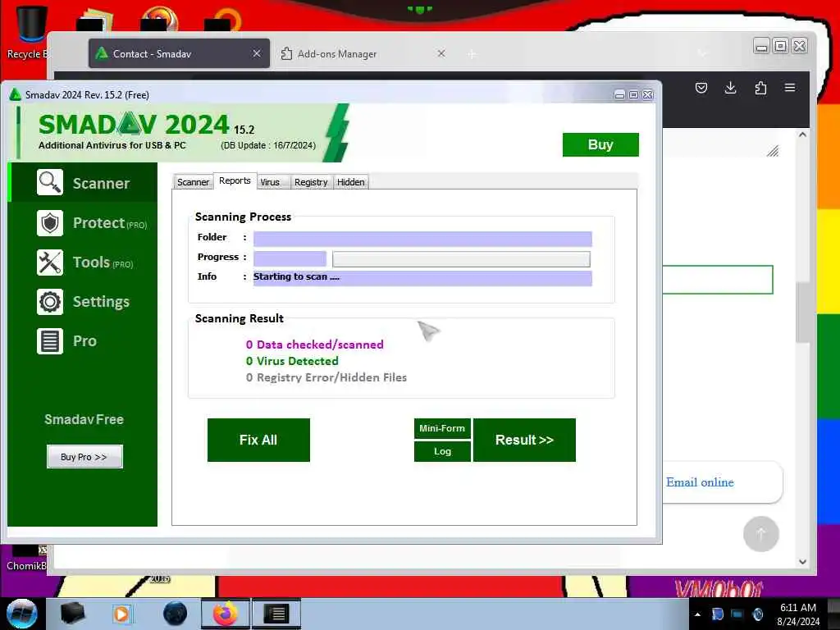Close the Add-ons Manager tab
The image size is (840, 630).
(x=441, y=53)
